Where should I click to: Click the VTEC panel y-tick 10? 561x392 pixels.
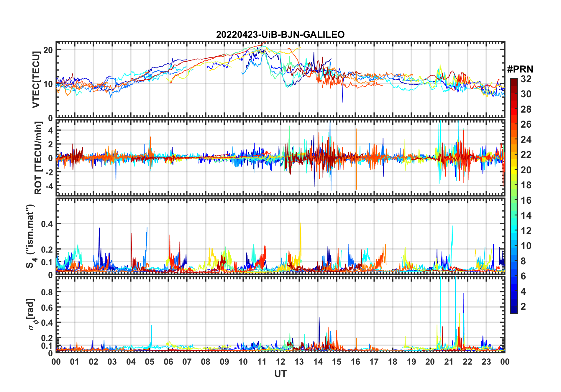pos(48,84)
